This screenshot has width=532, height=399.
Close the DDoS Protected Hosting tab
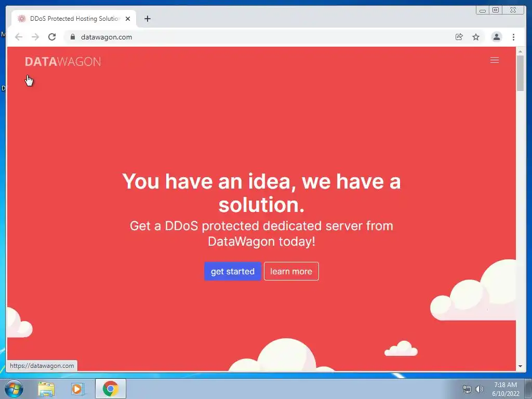pyautogui.click(x=128, y=19)
